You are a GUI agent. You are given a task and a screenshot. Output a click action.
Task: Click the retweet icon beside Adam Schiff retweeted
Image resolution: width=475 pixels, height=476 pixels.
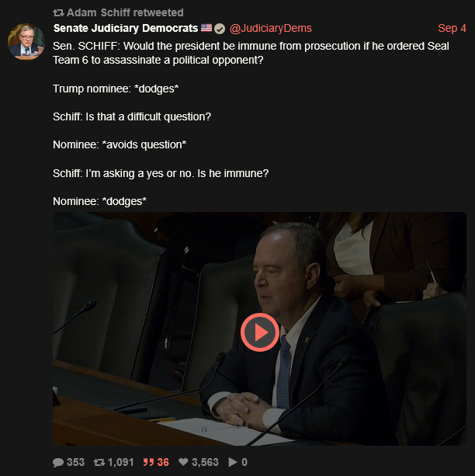(58, 12)
